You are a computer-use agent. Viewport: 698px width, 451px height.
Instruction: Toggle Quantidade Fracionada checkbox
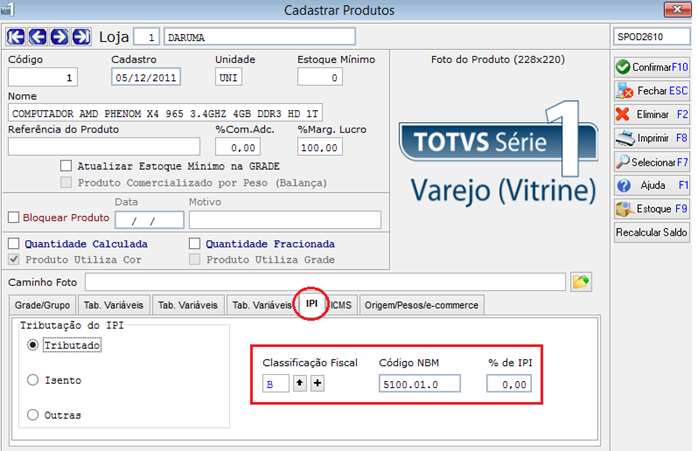coord(195,244)
